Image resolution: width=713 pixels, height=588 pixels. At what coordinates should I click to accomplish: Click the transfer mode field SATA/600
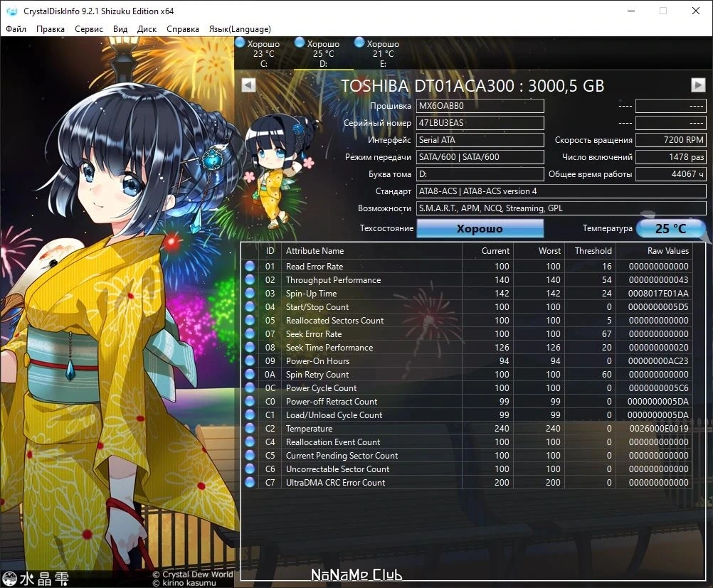(480, 156)
